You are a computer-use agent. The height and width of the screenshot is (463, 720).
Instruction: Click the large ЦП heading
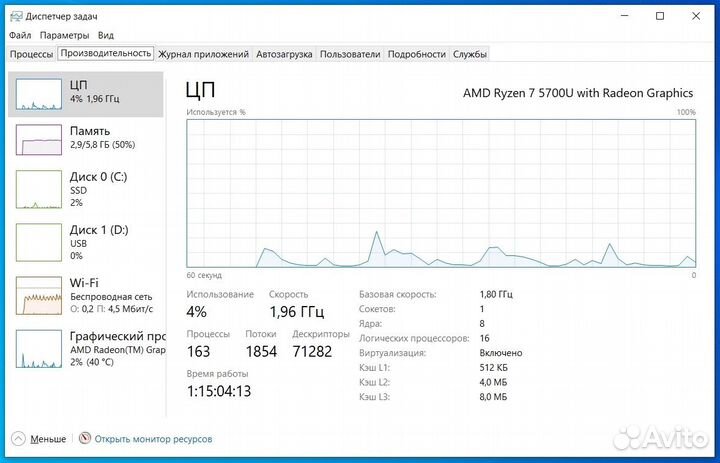point(201,90)
